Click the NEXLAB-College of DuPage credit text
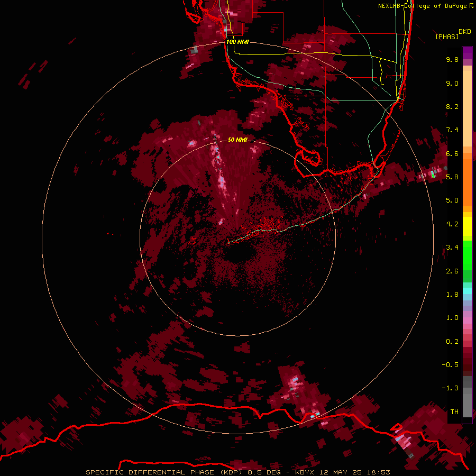 pos(423,6)
